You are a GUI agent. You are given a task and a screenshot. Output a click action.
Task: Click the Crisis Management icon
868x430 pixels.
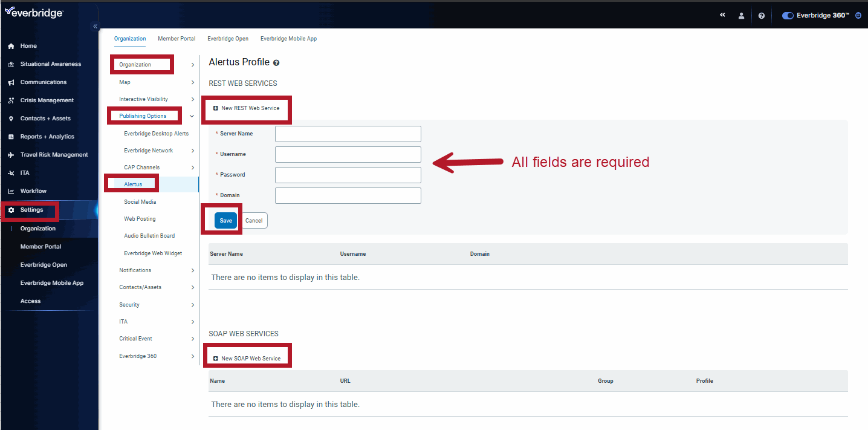11,100
